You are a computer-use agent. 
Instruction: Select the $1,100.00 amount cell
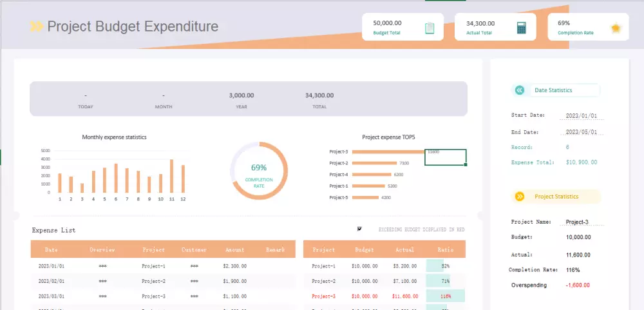coord(235,296)
